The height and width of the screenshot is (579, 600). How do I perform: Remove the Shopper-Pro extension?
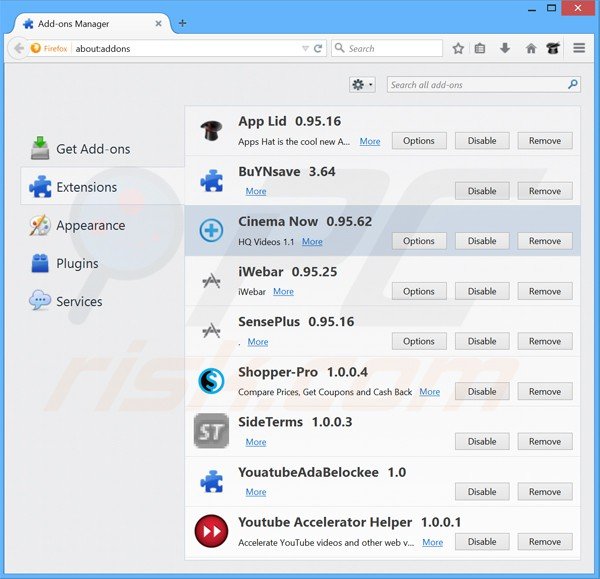pos(545,391)
